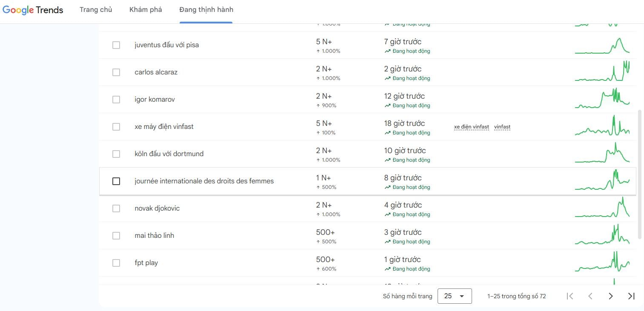Switch to the Khám phá tab
The height and width of the screenshot is (311, 644).
[x=146, y=10]
